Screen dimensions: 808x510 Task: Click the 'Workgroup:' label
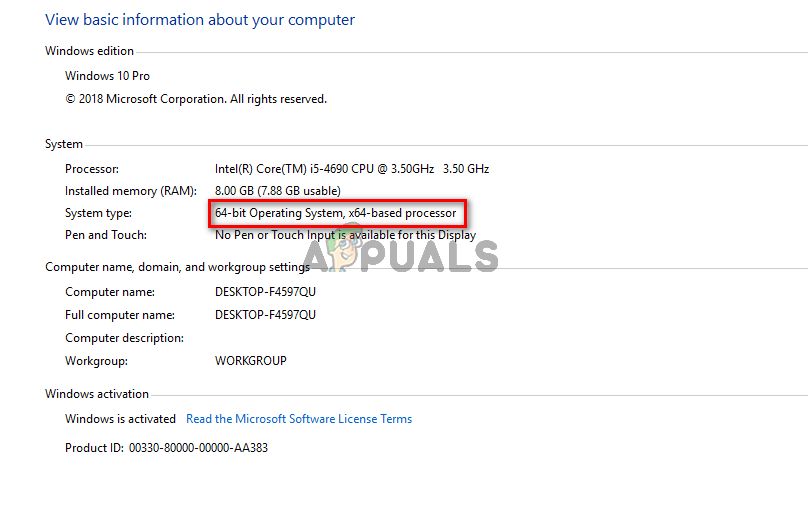[x=96, y=361]
